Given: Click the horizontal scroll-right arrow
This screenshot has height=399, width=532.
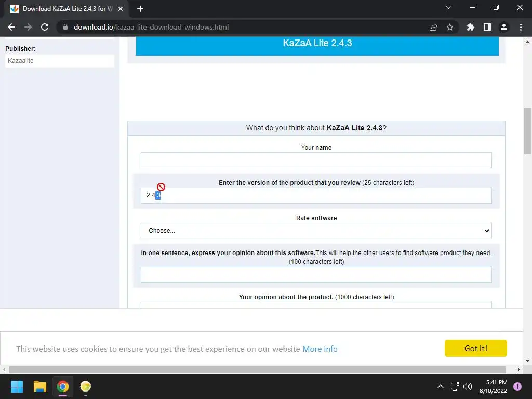Looking at the screenshot, I should coord(519,369).
